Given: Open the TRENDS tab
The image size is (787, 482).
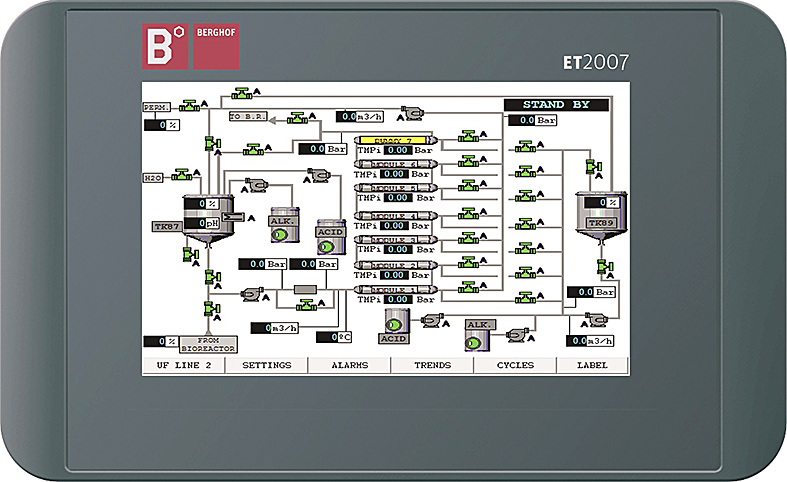Looking at the screenshot, I should point(433,365).
